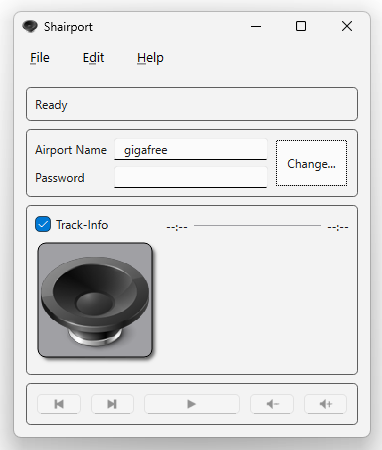The width and height of the screenshot is (382, 450).
Task: Click the track progress slider bar
Action: 257,226
